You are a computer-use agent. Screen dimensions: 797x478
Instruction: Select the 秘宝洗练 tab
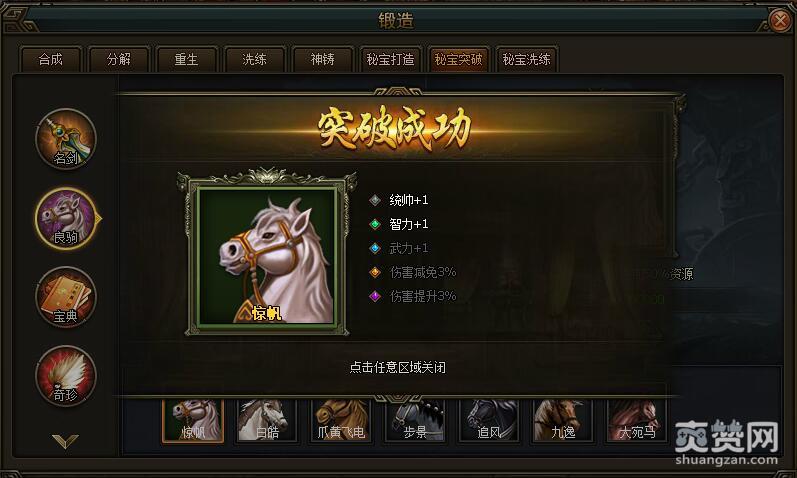tap(527, 59)
